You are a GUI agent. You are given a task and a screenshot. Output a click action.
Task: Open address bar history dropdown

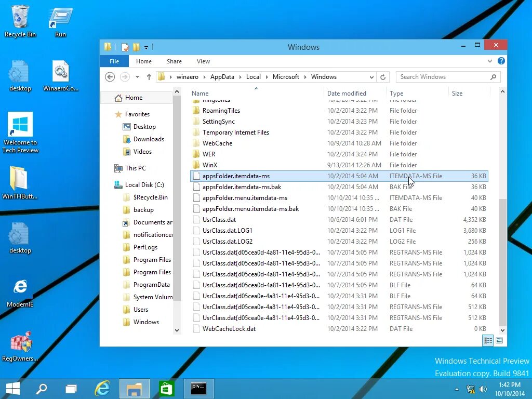click(x=371, y=77)
